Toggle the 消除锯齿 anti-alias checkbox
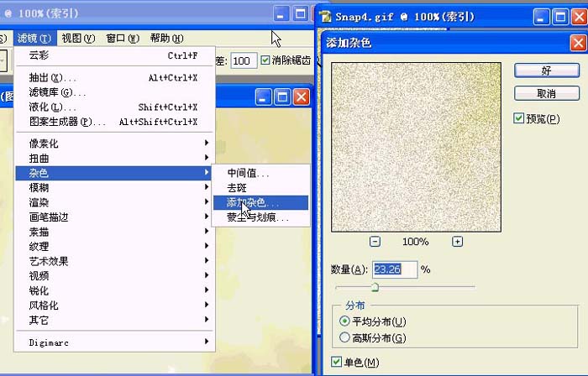The width and height of the screenshot is (588, 376). click(x=266, y=60)
